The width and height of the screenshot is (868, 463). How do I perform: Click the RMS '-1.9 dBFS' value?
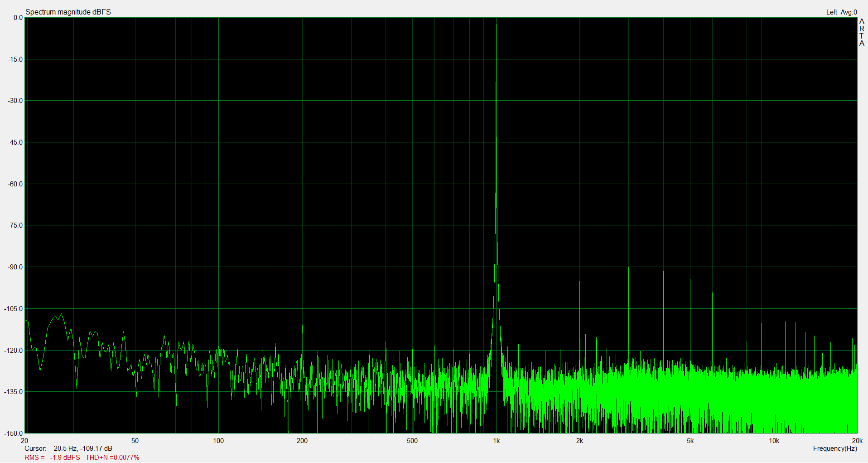(x=65, y=458)
